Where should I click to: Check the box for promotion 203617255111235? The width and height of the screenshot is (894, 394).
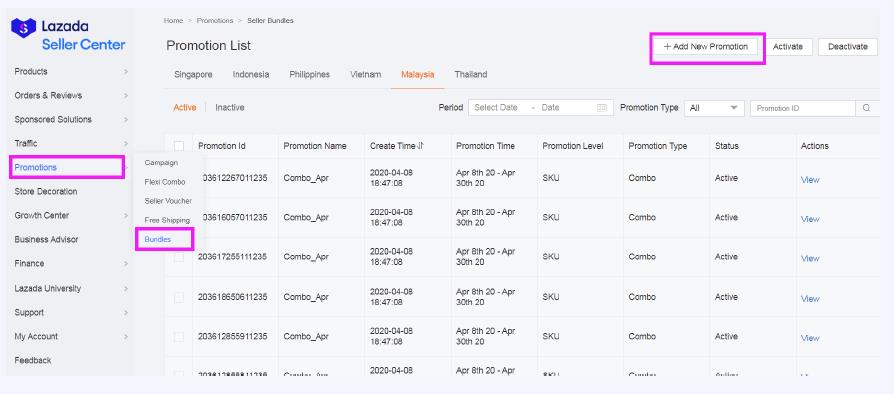(179, 257)
